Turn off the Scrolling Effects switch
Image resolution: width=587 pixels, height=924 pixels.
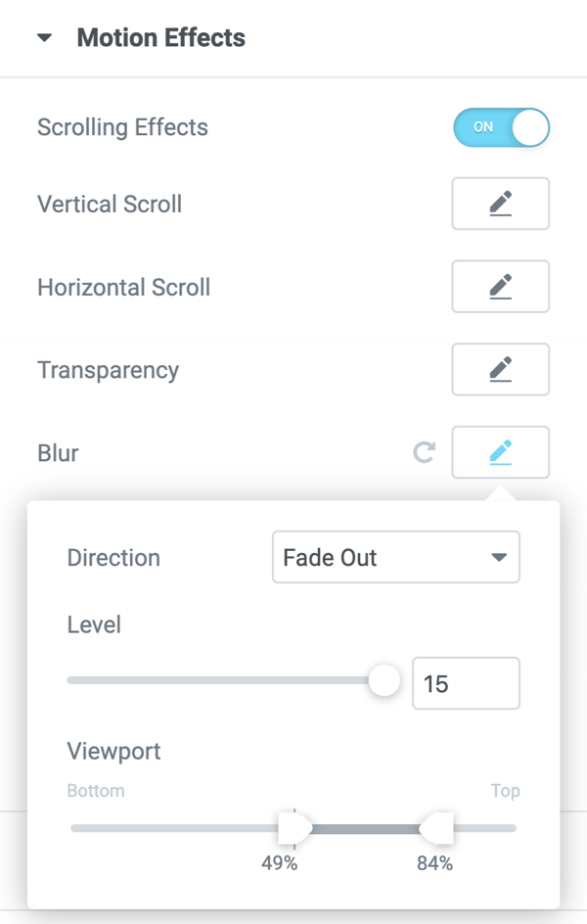point(501,127)
